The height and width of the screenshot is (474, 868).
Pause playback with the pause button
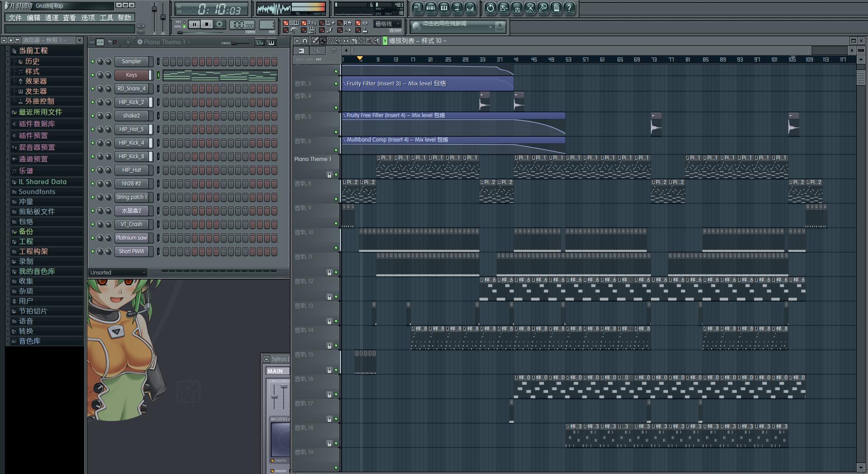click(x=194, y=24)
